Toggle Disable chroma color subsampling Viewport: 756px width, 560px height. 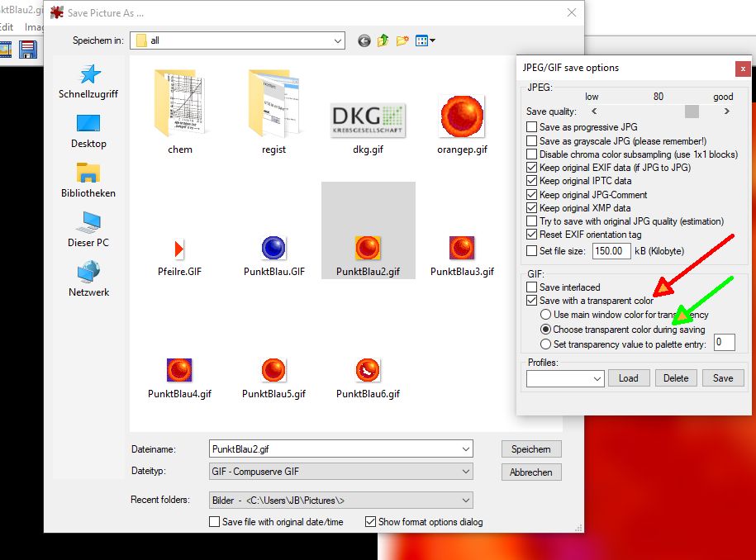pyautogui.click(x=532, y=154)
